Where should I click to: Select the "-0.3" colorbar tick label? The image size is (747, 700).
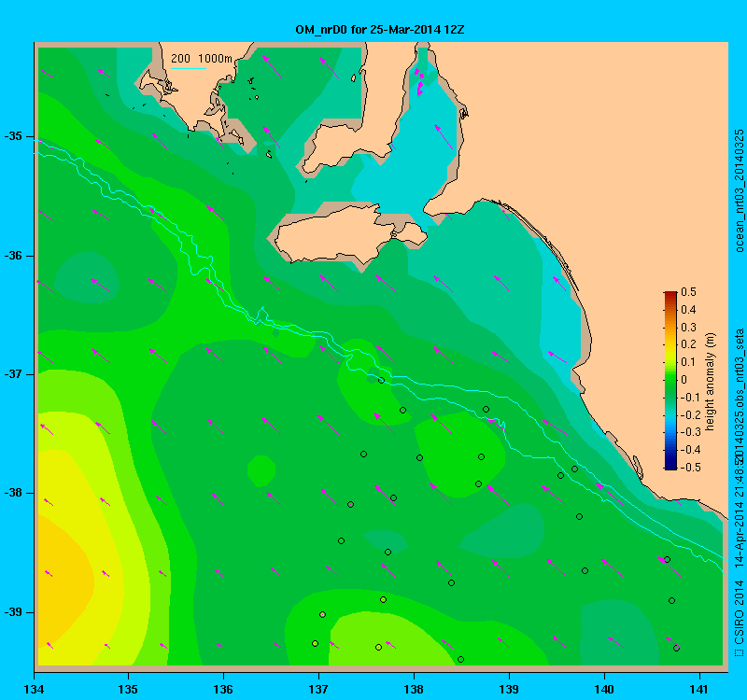tap(690, 432)
